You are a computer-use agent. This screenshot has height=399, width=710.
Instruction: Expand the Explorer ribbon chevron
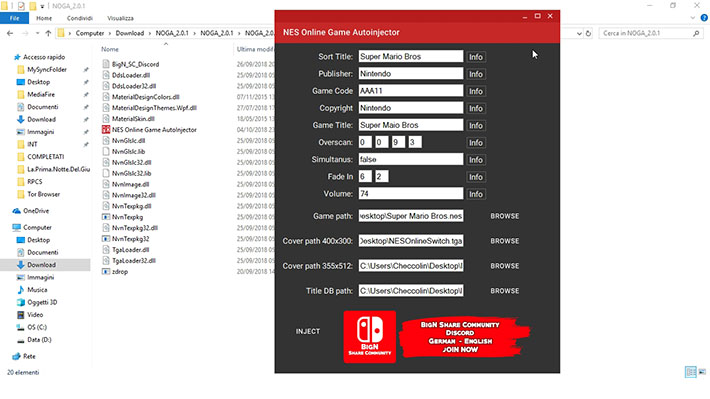pyautogui.click(x=692, y=18)
